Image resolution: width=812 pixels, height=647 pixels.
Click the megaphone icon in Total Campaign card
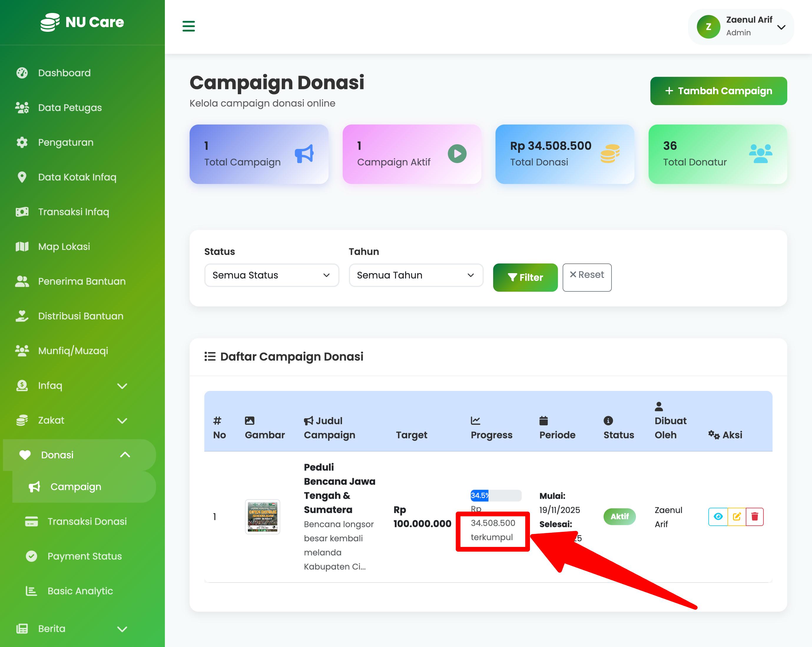coord(304,154)
